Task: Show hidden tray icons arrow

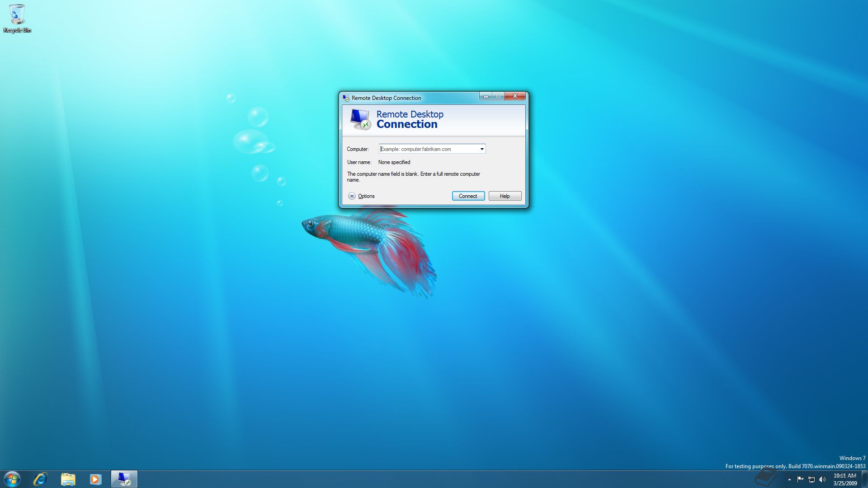Action: [x=789, y=480]
